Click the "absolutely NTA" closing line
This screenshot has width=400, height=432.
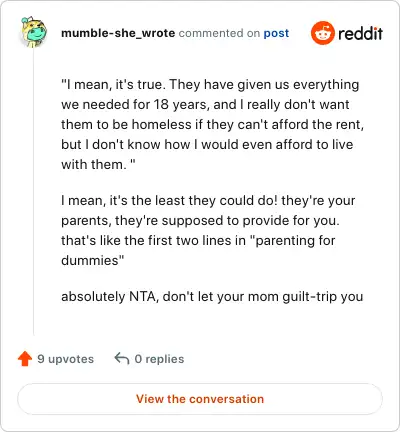point(212,296)
